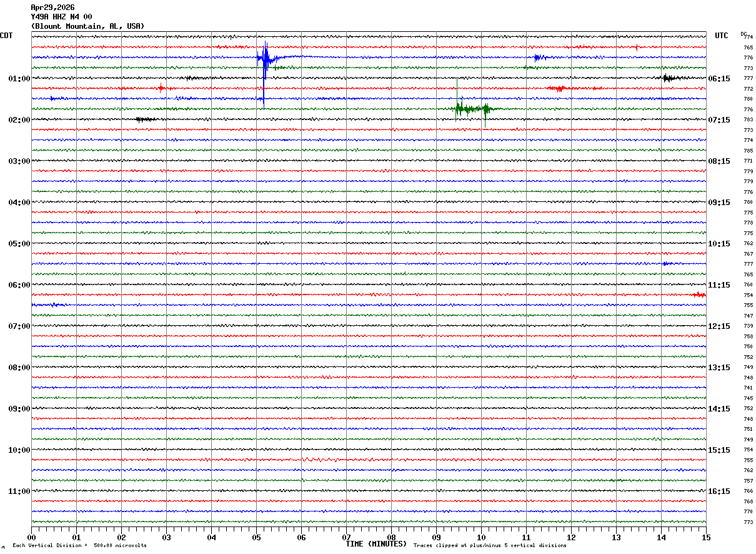This screenshot has height=554, width=756.
Task: Click the Each Vertical Division scale note
Action: click(79, 546)
